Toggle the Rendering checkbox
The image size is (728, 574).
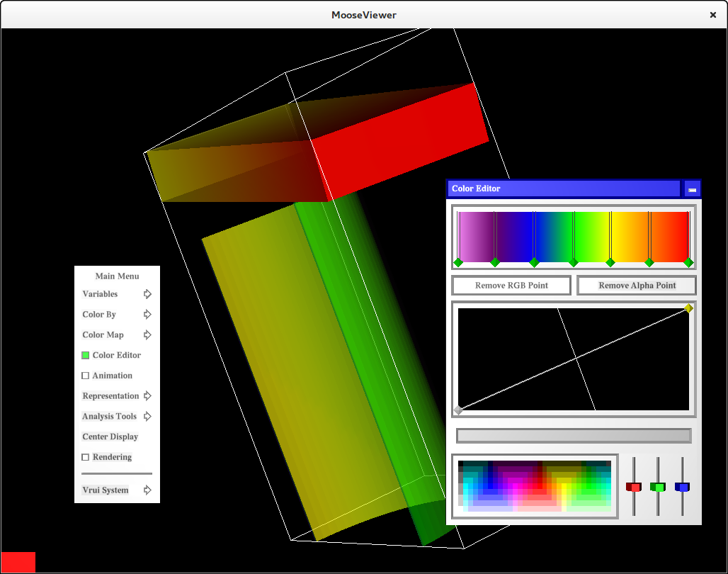coord(86,457)
